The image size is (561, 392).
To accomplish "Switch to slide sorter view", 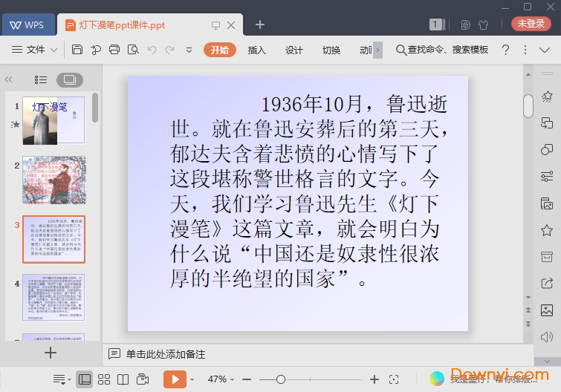I will click(x=104, y=379).
